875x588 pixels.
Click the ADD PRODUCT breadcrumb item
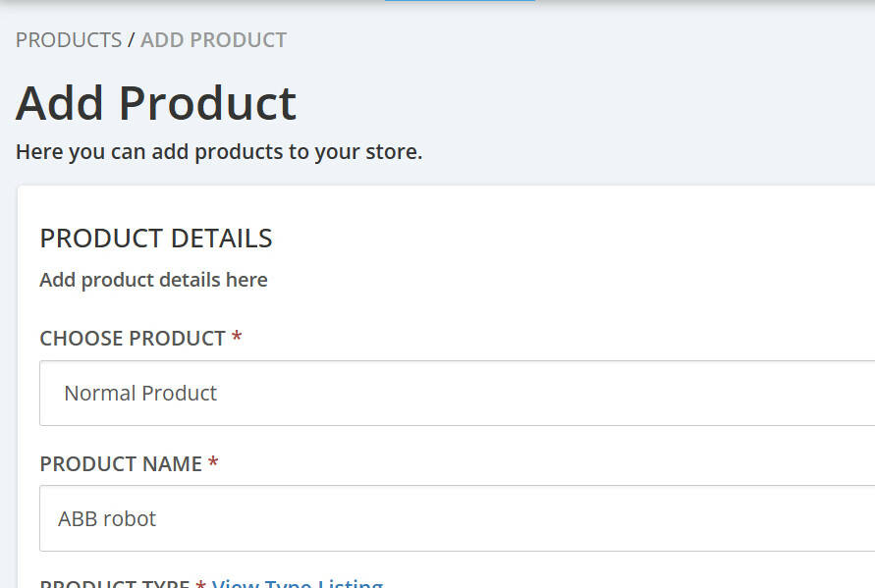click(x=213, y=40)
